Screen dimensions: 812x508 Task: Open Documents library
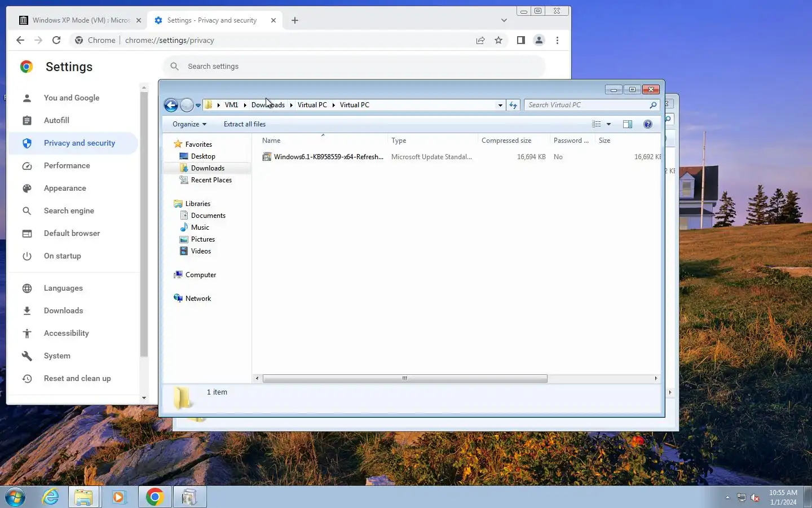click(208, 216)
